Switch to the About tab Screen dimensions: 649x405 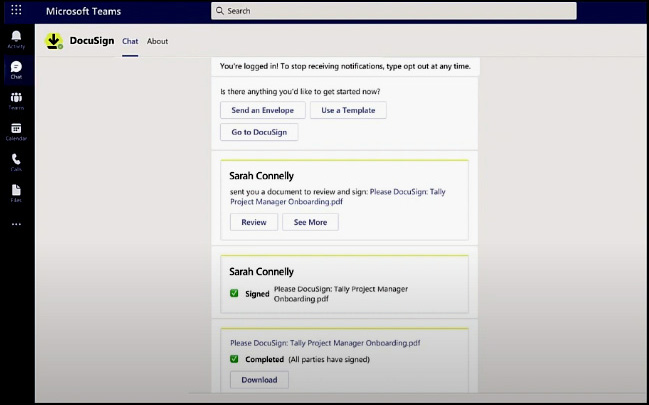[x=157, y=41]
